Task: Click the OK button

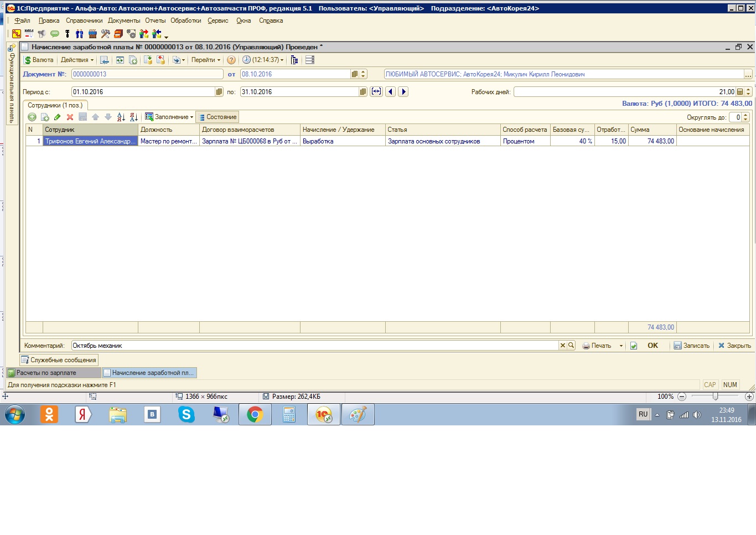Action: coord(653,346)
